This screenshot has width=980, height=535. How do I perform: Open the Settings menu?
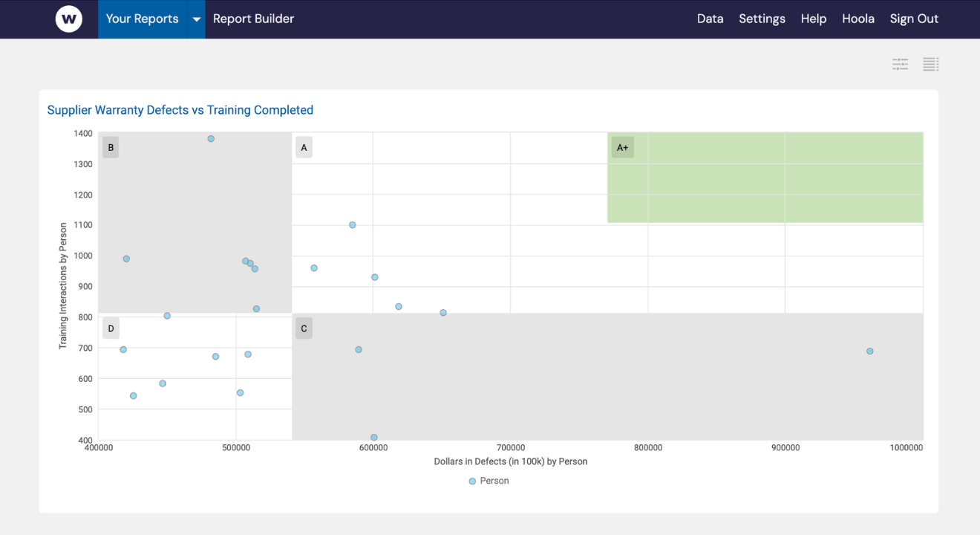tap(762, 19)
